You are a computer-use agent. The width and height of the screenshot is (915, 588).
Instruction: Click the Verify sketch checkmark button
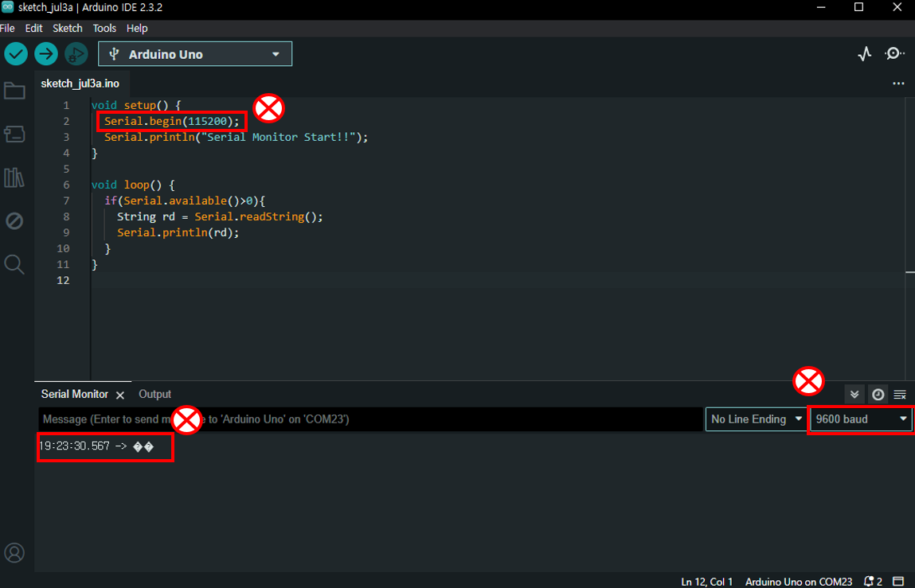point(16,54)
